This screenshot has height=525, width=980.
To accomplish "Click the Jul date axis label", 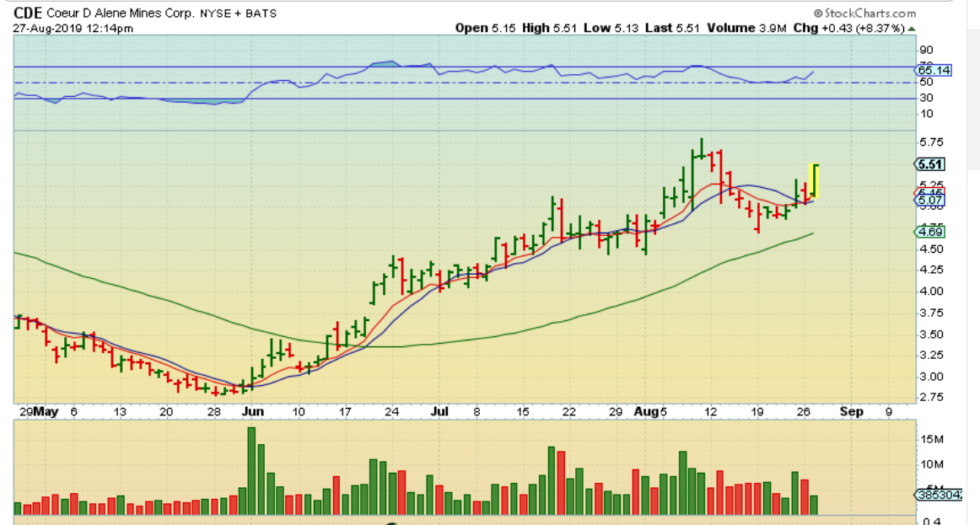I will pos(439,412).
